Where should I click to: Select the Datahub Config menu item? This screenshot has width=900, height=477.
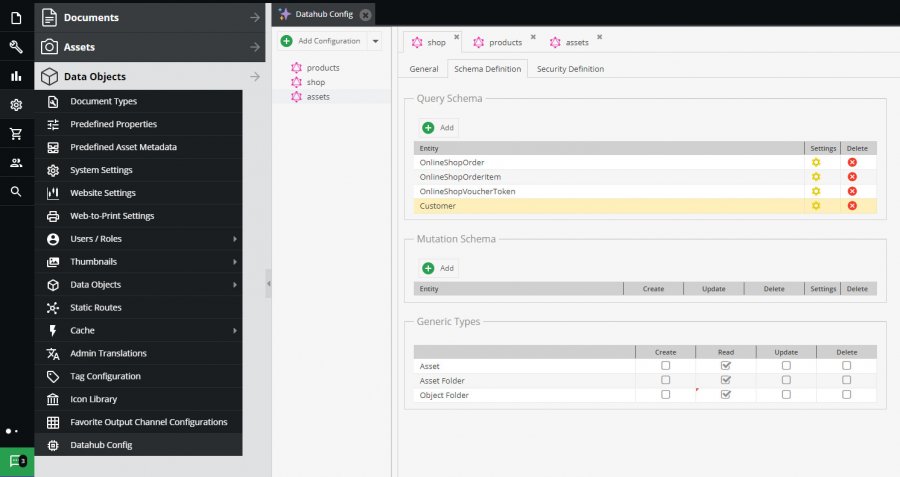(x=101, y=445)
